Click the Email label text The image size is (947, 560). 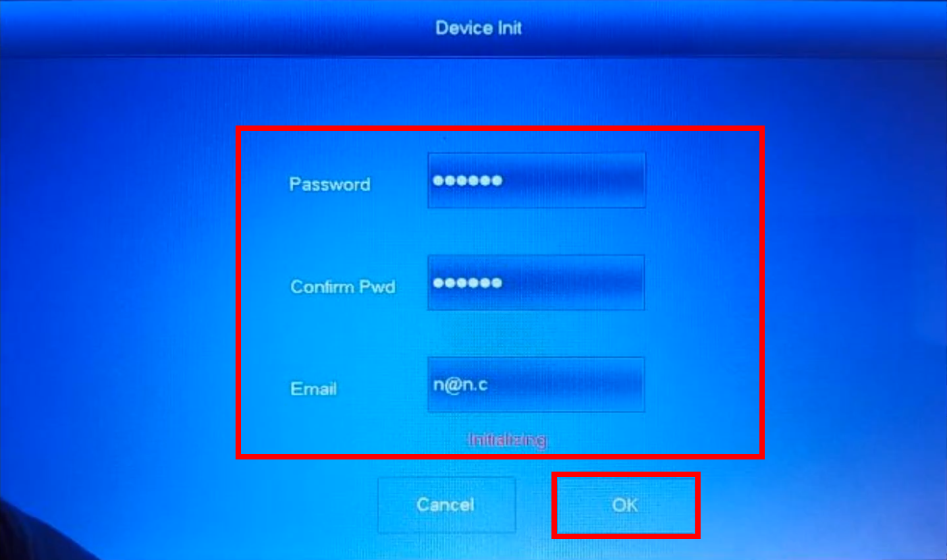point(313,389)
